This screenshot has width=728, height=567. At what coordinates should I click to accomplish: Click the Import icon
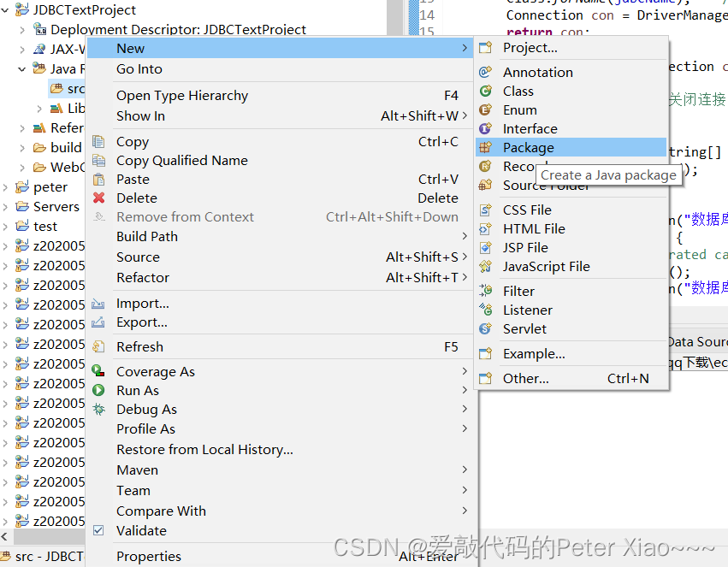tap(98, 304)
